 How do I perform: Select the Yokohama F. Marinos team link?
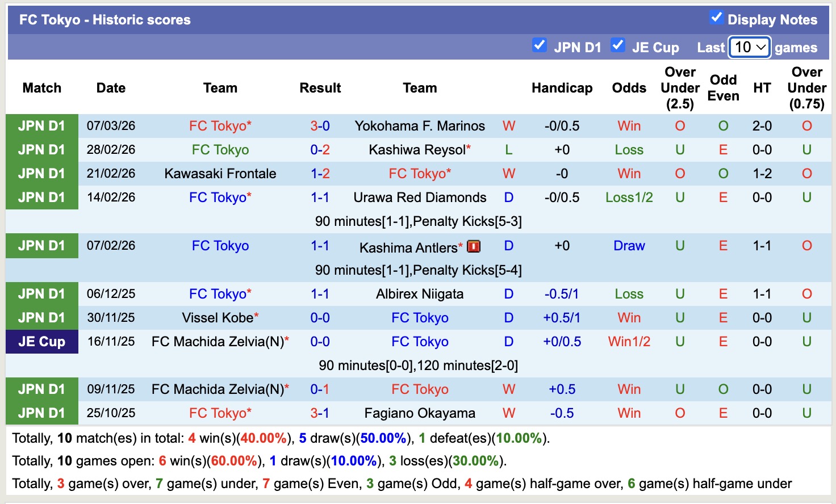[x=420, y=125]
